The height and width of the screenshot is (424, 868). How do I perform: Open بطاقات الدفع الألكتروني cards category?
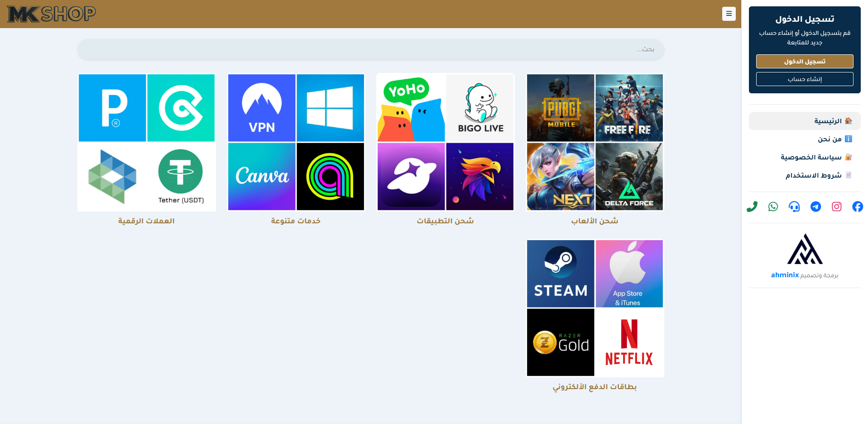(x=595, y=308)
